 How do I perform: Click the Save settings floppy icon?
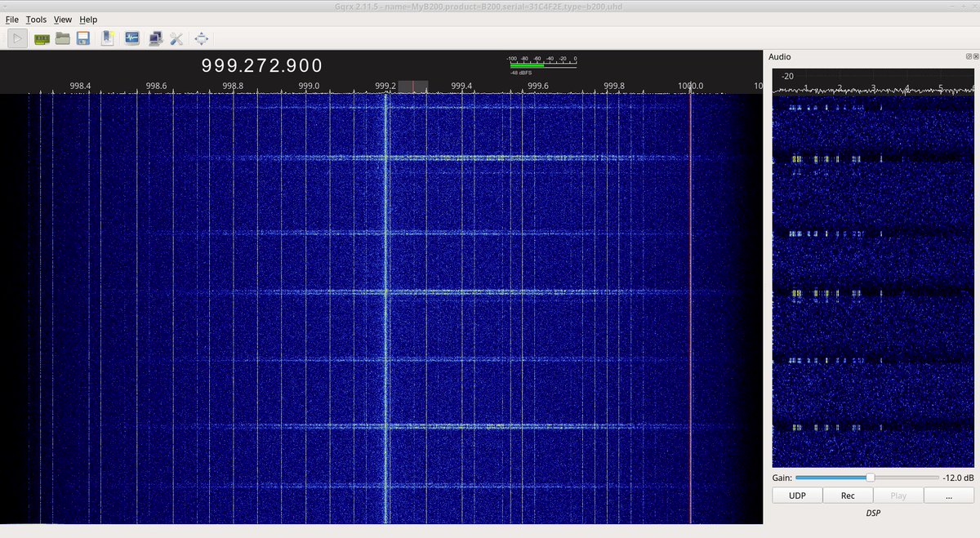point(83,38)
